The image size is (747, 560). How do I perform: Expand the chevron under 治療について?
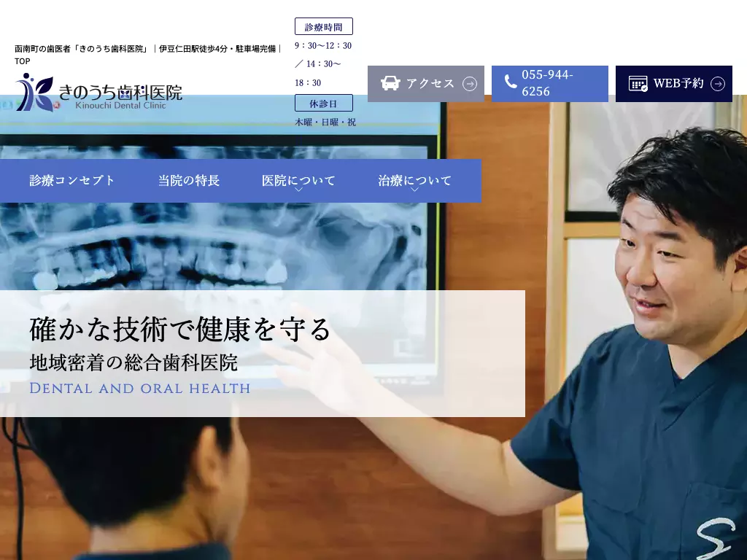tap(414, 190)
